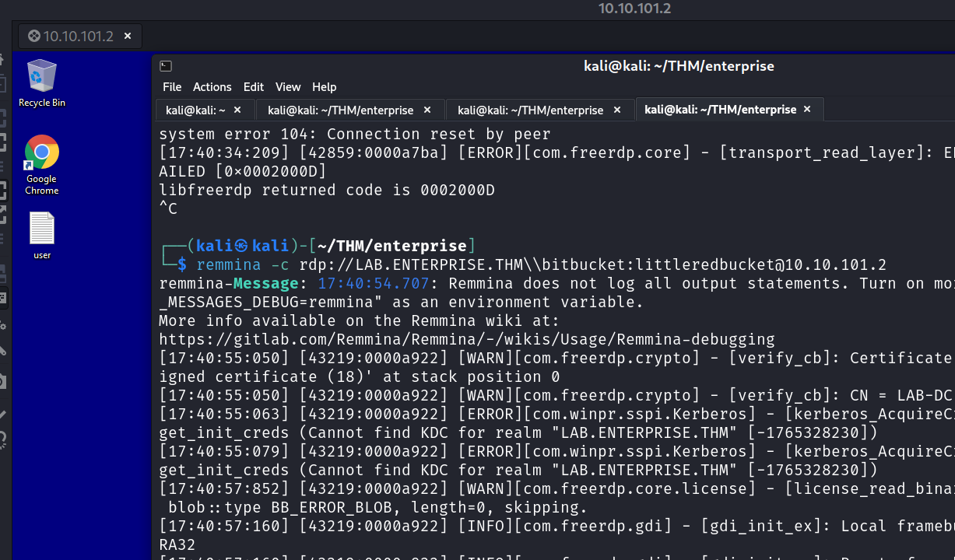
Task: Click the 'RA32' line in the terminal output
Action: pos(177,544)
